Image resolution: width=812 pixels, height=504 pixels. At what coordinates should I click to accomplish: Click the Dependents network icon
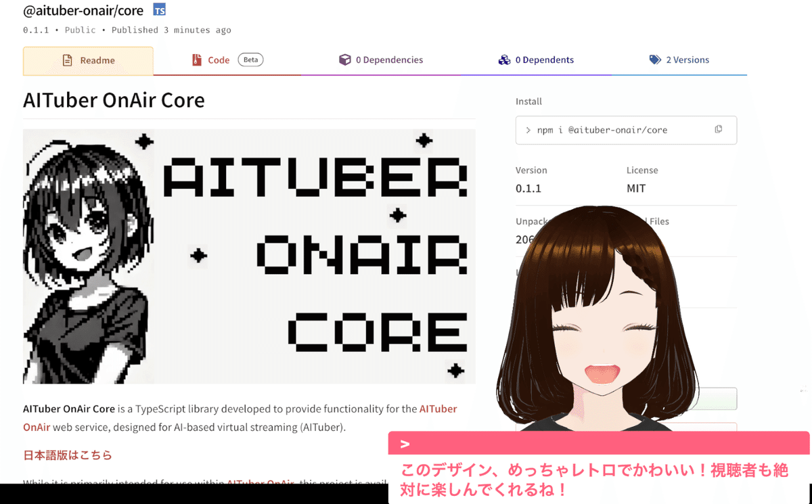coord(505,60)
